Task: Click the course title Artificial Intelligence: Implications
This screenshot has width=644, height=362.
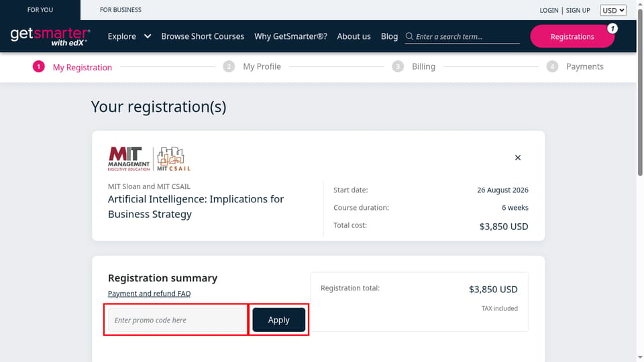Action: coord(196,206)
